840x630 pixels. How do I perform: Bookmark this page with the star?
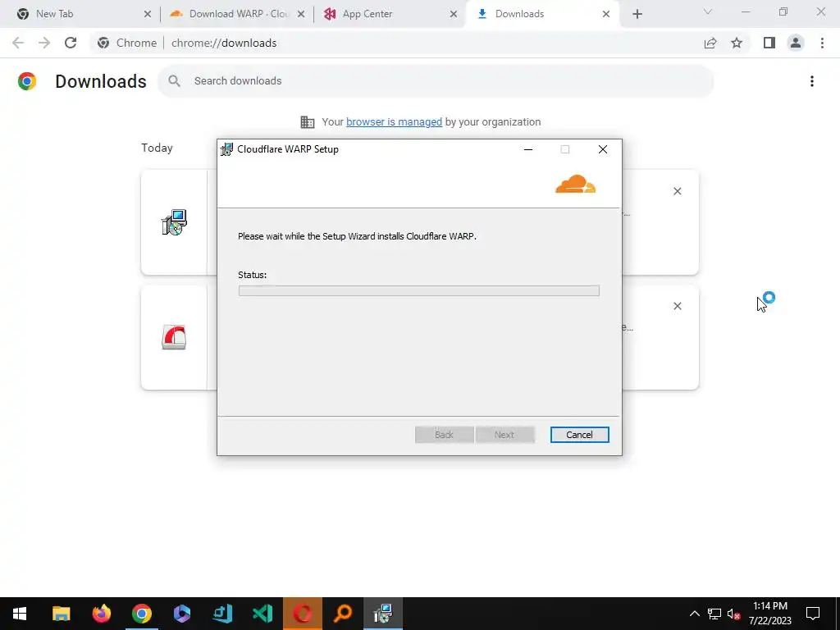tap(737, 43)
